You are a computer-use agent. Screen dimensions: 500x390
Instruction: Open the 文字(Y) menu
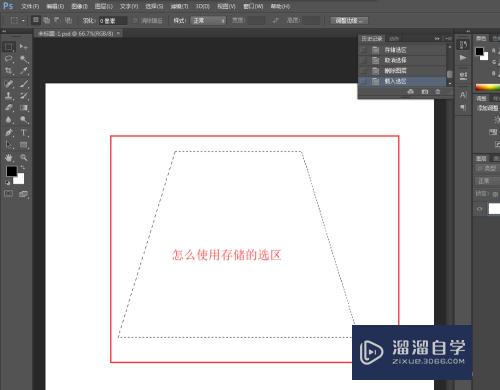(129, 6)
